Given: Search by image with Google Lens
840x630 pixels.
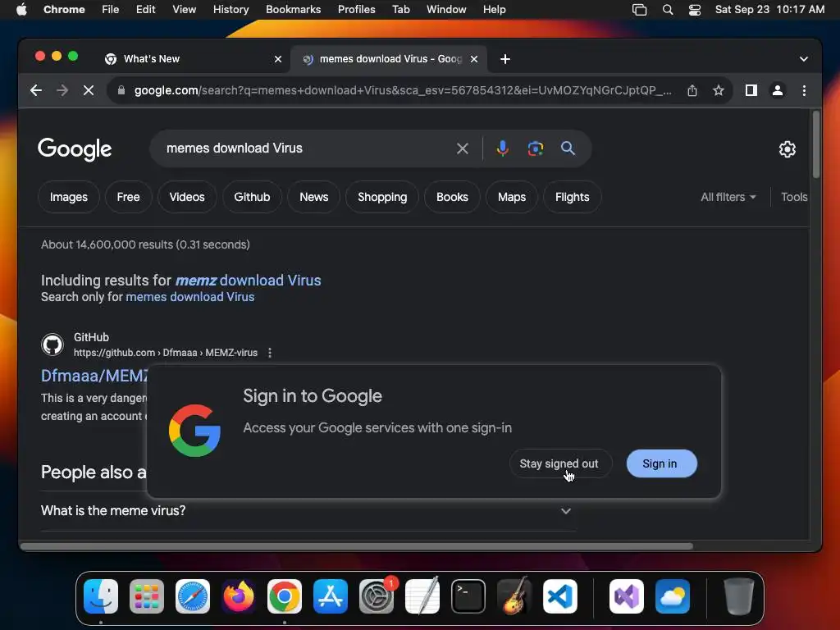Looking at the screenshot, I should (x=535, y=148).
